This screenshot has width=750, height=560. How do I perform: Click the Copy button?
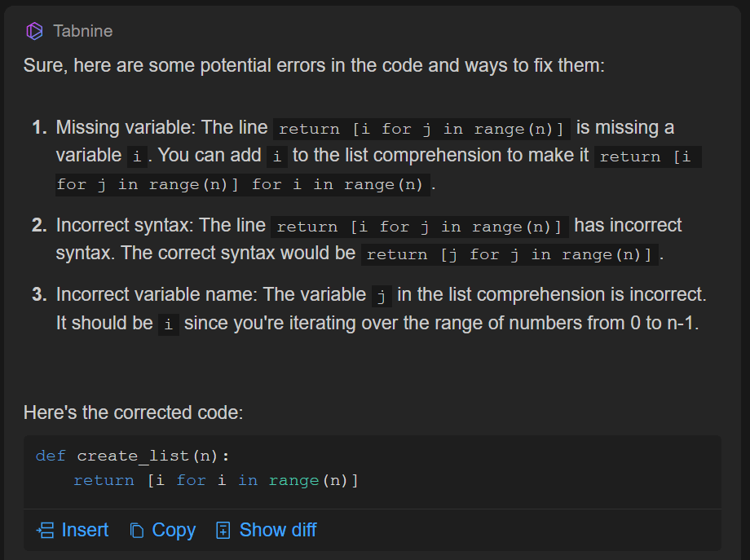tap(162, 530)
